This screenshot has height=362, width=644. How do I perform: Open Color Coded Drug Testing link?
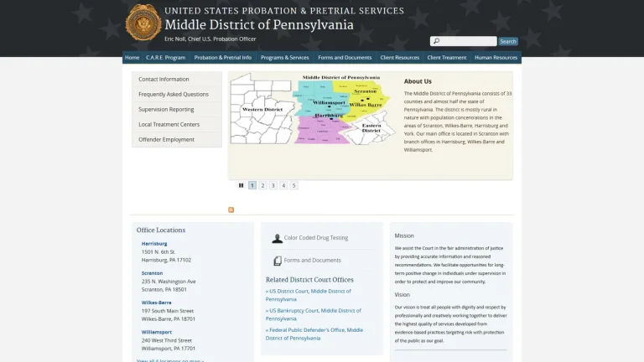316,238
